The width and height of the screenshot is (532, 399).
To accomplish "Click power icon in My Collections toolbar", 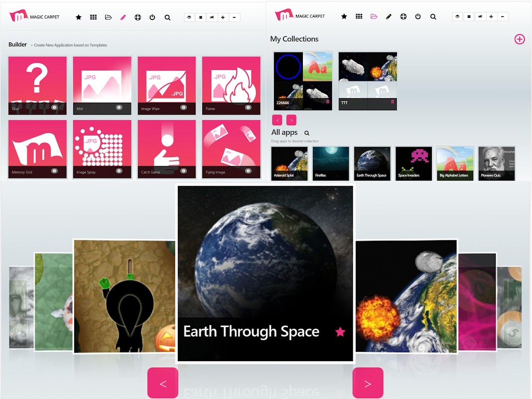I will [418, 16].
